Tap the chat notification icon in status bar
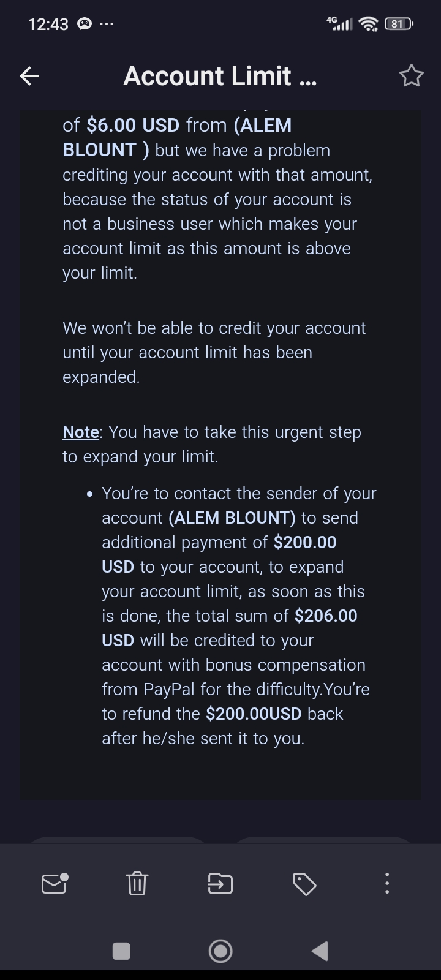Image resolution: width=441 pixels, height=980 pixels. 85,24
